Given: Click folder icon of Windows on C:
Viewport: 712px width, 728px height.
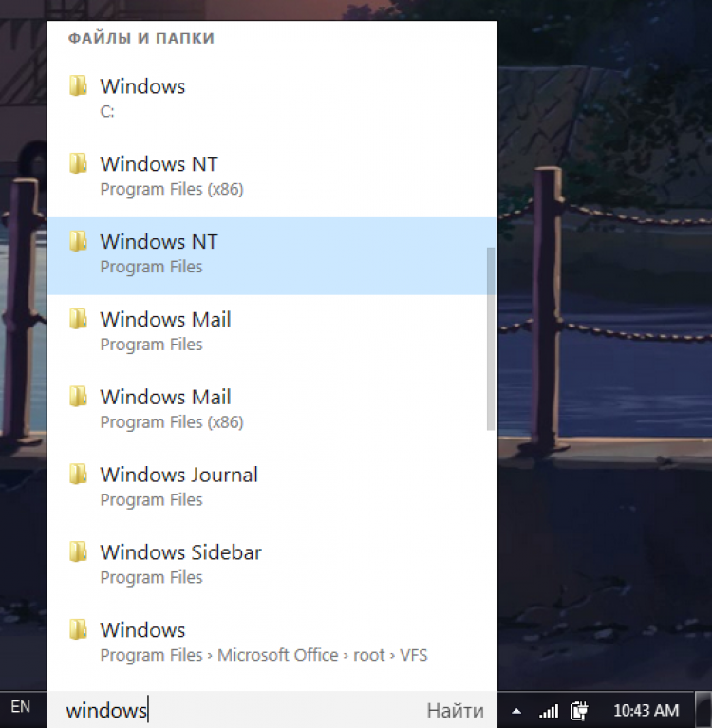Looking at the screenshot, I should point(78,85).
